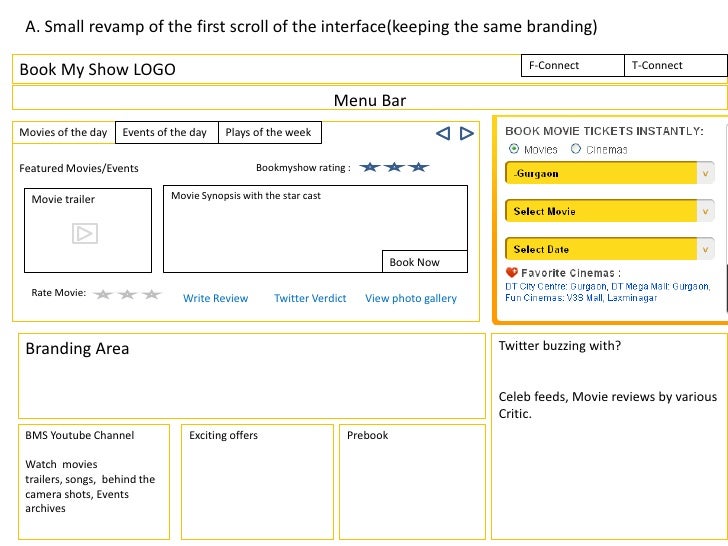Open the BMS Youtube Channel box
The height and width of the screenshot is (546, 728).
tap(94, 482)
